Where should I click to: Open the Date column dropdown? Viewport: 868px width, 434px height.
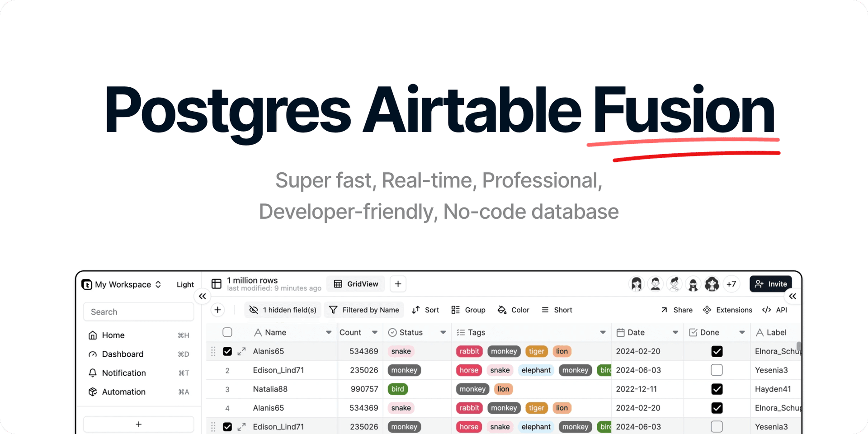click(x=676, y=332)
